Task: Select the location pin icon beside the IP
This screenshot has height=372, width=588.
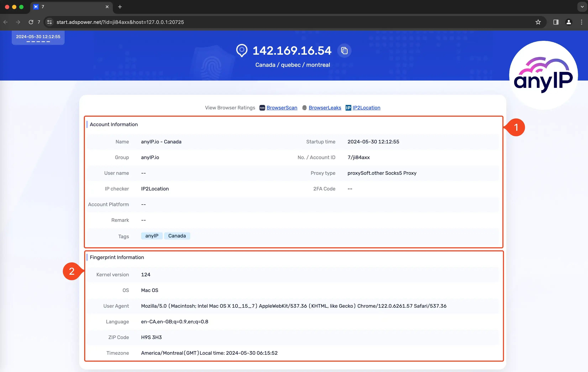Action: pos(242,51)
